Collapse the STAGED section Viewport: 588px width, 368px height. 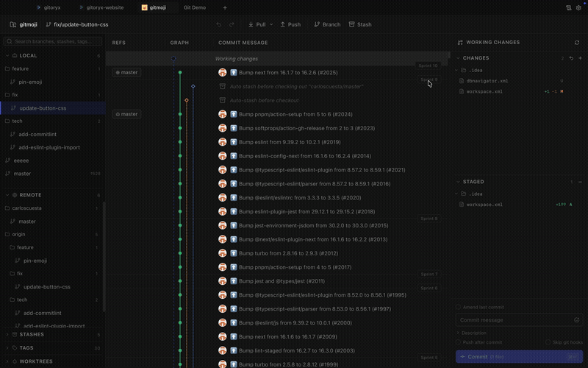(x=458, y=182)
